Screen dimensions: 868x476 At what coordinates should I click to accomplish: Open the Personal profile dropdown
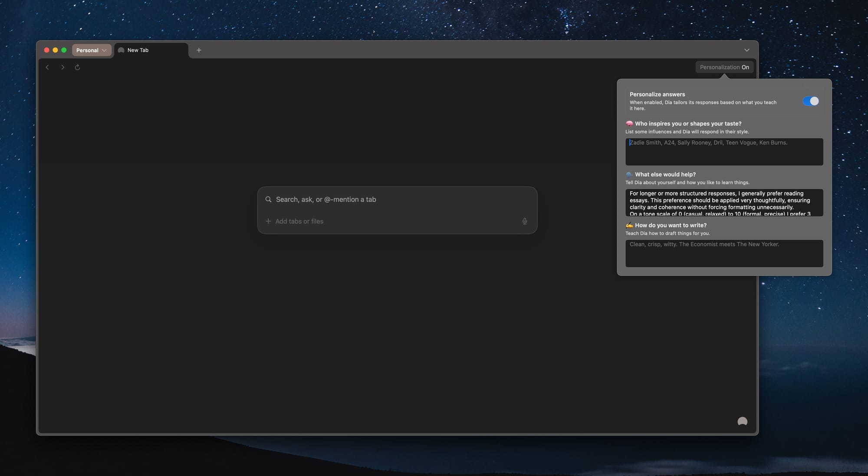point(91,50)
